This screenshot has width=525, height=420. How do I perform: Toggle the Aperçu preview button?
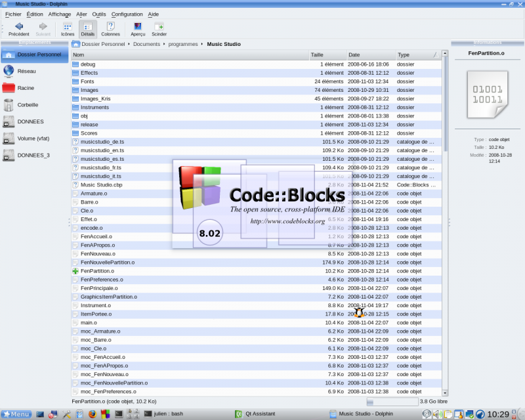138,27
